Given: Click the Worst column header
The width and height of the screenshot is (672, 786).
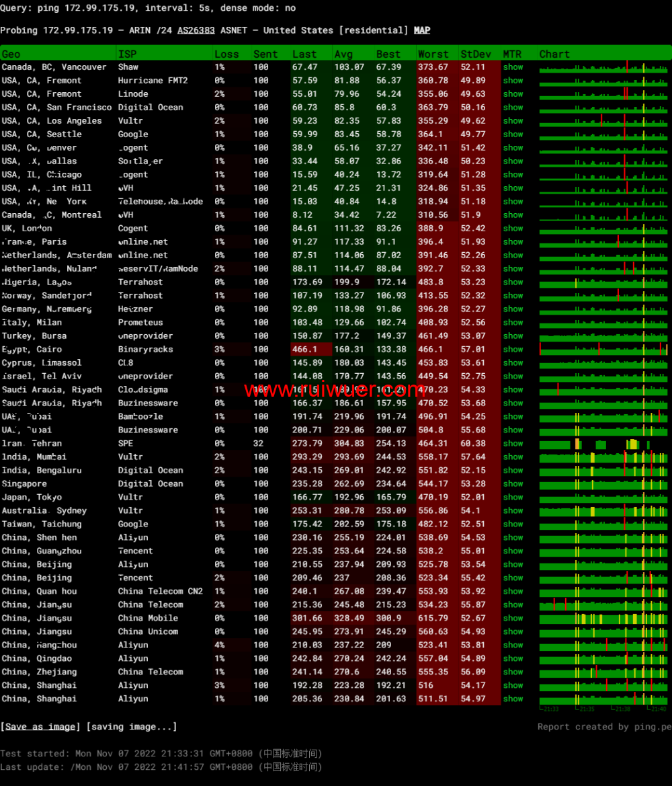Looking at the screenshot, I should pos(433,54).
